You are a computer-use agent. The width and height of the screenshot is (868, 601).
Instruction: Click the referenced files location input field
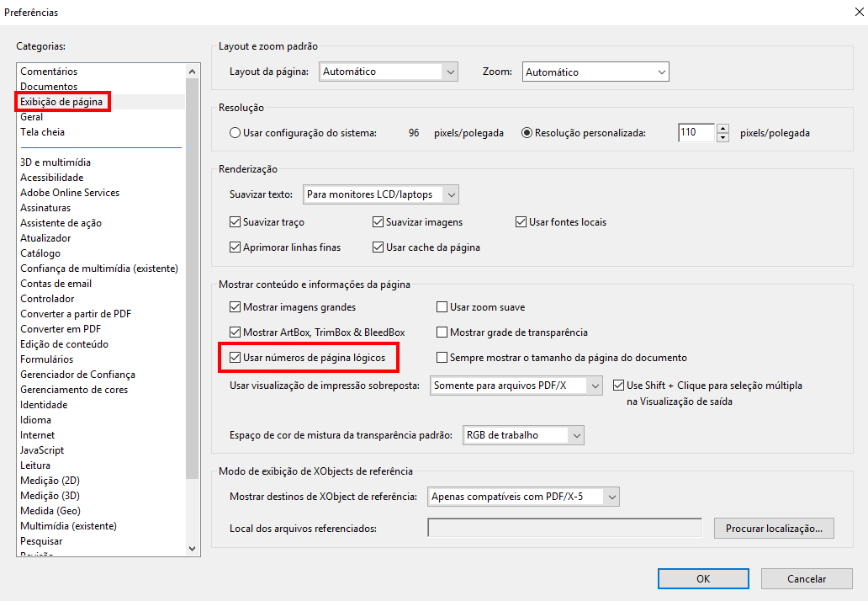tap(565, 527)
